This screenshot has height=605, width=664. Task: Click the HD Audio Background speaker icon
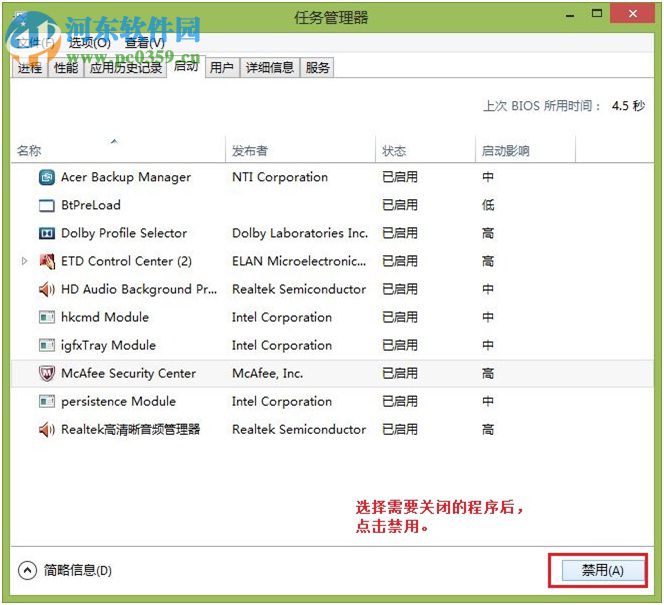[x=46, y=290]
